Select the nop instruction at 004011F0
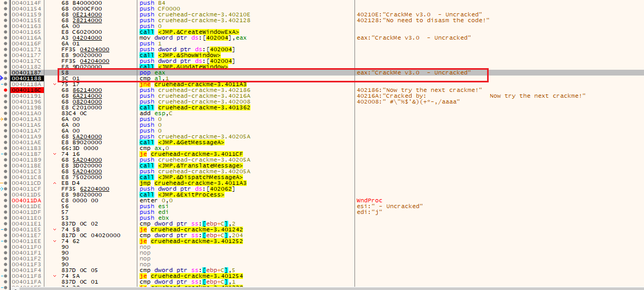Screen dimensions: 644x290 (x=145, y=247)
